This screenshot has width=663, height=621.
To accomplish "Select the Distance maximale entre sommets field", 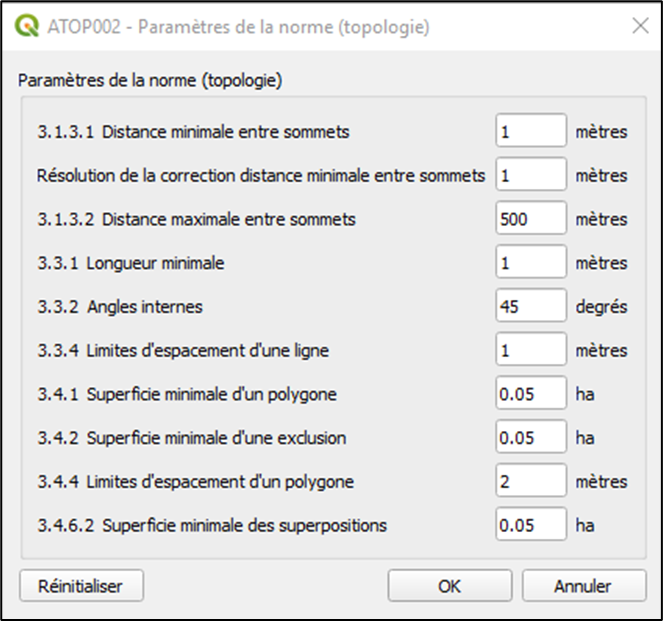I will 531,219.
